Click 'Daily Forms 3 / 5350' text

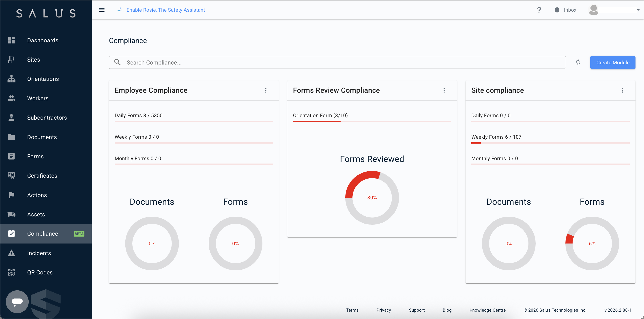139,115
